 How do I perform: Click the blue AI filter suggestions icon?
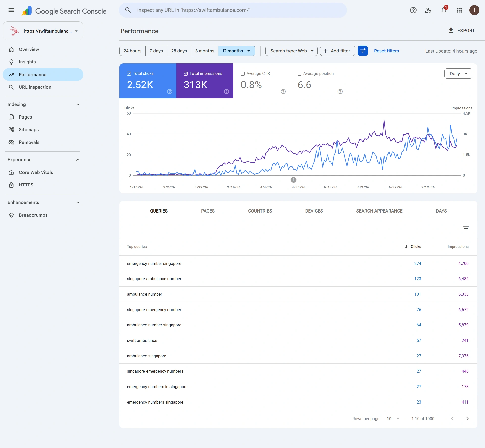(363, 51)
